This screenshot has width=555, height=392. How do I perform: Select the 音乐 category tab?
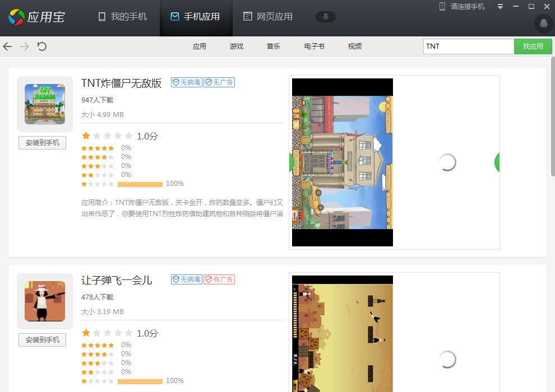(x=274, y=46)
